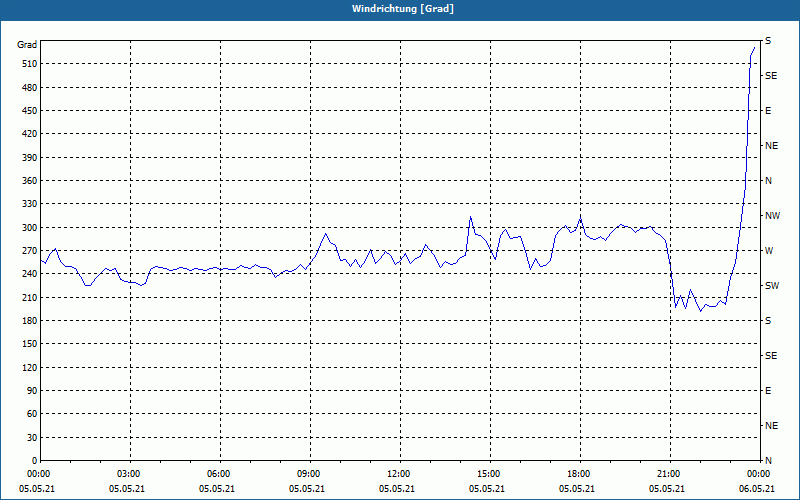The image size is (800, 500).
Task: Click the SE compass label beside the 150 gridline
Action: coord(771,356)
